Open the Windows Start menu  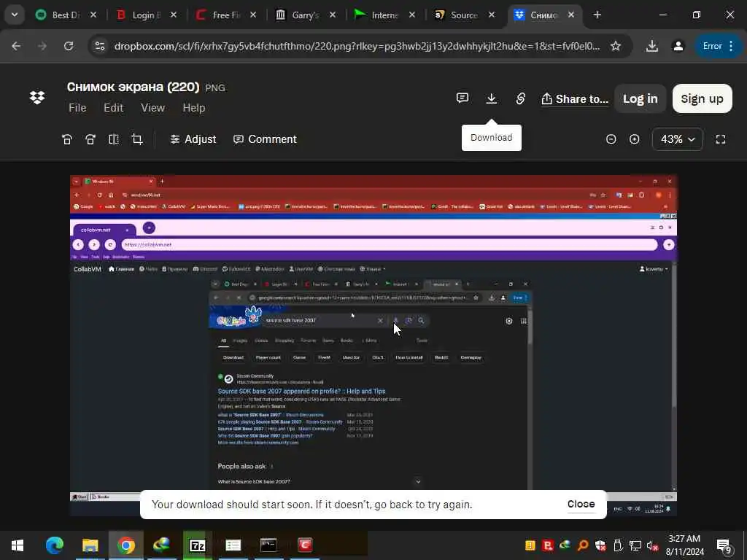pyautogui.click(x=18, y=545)
